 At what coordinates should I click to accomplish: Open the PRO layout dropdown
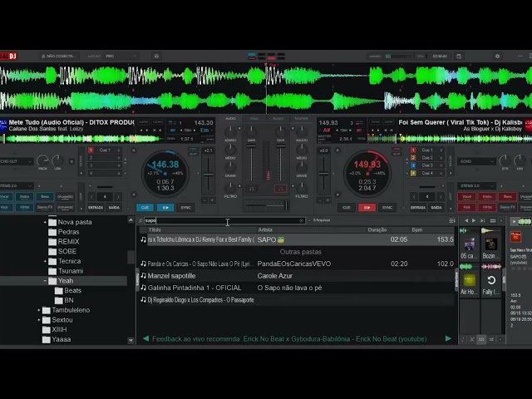click(x=121, y=56)
